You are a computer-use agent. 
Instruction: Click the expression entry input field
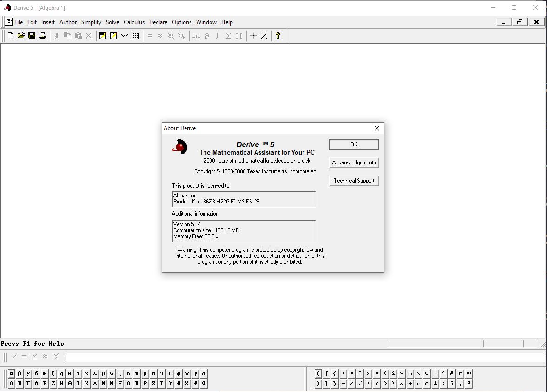click(x=304, y=357)
